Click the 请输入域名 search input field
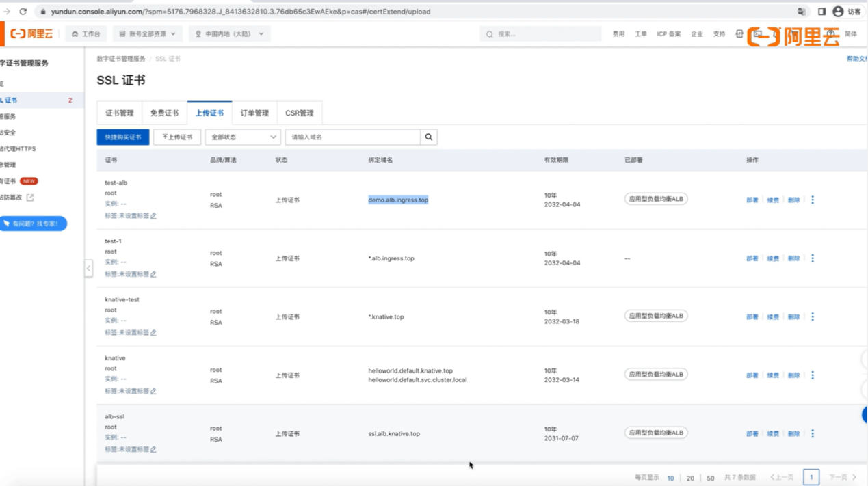The width and height of the screenshot is (868, 486). click(352, 137)
